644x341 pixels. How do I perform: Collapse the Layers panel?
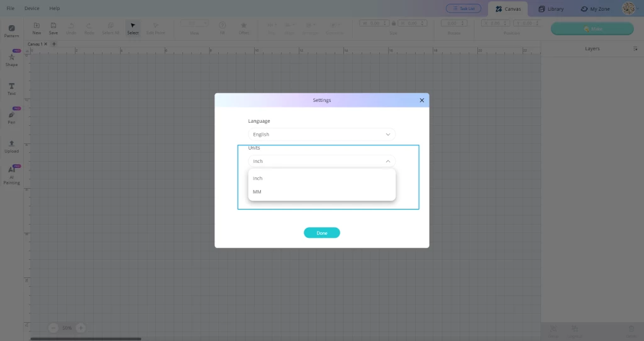pos(635,49)
